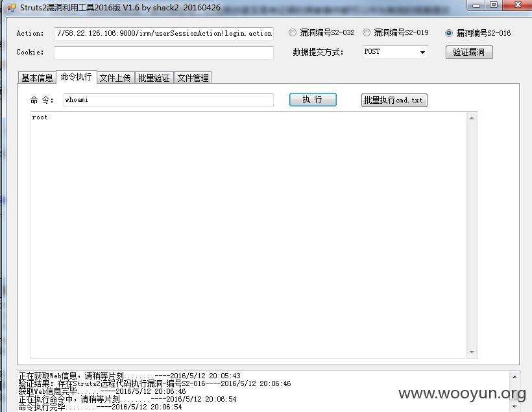This screenshot has width=532, height=412.
Task: Click the 批量执行cmd.txt button
Action: pyautogui.click(x=394, y=100)
